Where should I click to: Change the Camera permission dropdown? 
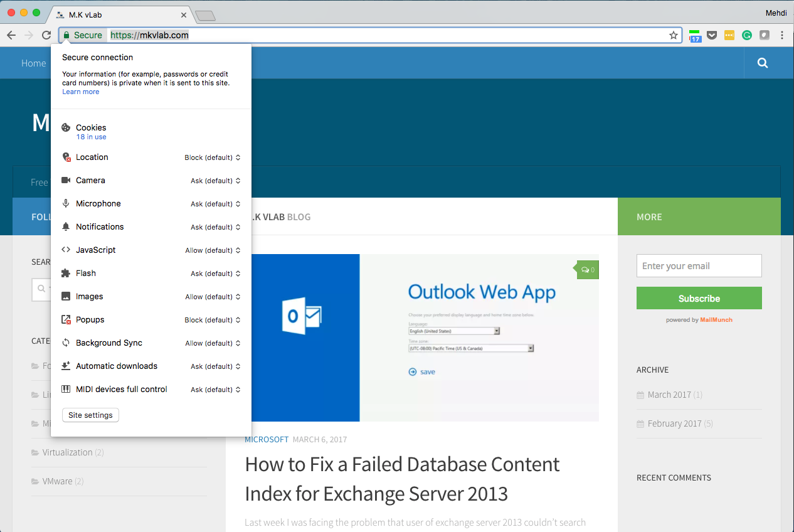pyautogui.click(x=216, y=181)
